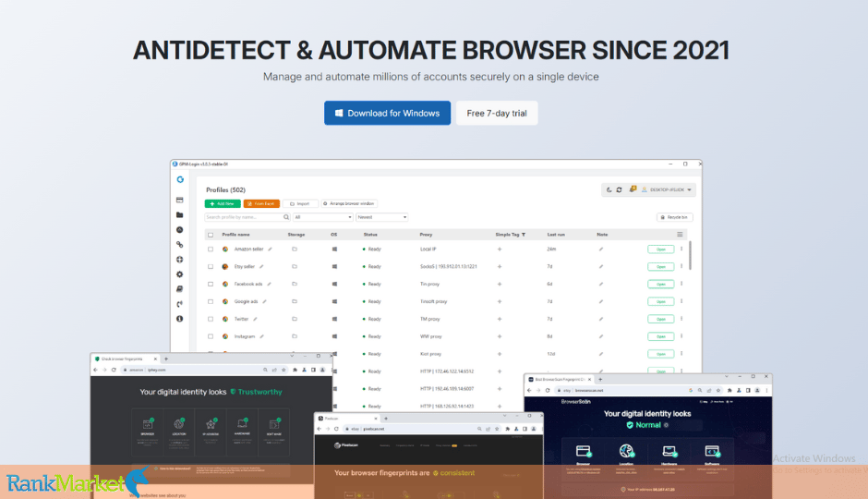Check the Google ads row checkbox

pyautogui.click(x=211, y=302)
